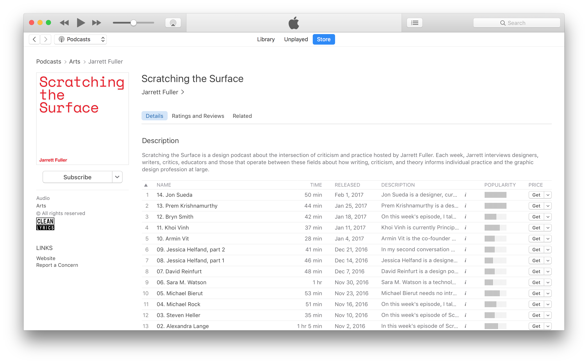Viewport: 588px width, 364px height.
Task: Get the Prem Krishnamurthy episode
Action: [x=536, y=206]
